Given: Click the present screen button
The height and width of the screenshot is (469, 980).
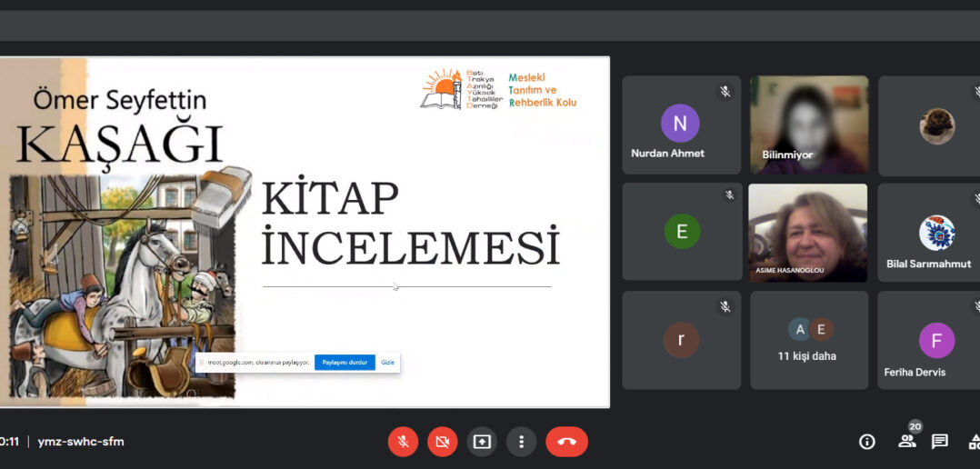Looking at the screenshot, I should pos(482,442).
